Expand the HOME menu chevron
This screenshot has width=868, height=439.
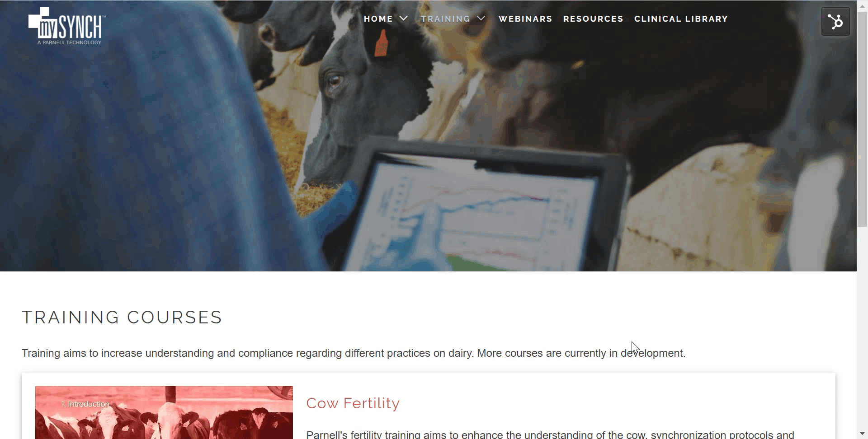pos(404,19)
